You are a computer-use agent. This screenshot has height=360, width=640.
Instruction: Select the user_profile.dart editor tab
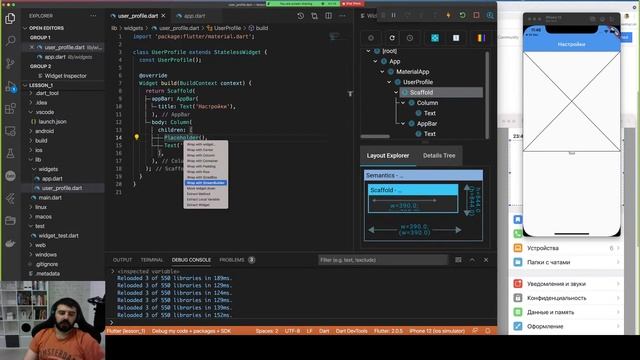[x=138, y=16]
